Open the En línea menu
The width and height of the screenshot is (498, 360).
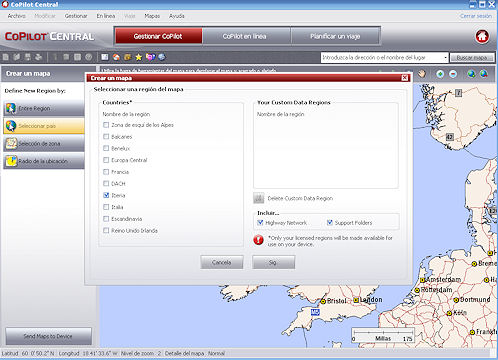(x=106, y=16)
